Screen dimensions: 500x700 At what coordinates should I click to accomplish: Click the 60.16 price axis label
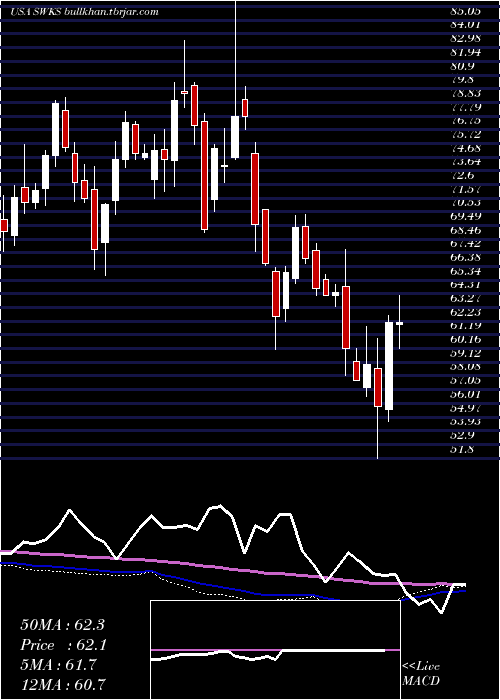pos(465,340)
